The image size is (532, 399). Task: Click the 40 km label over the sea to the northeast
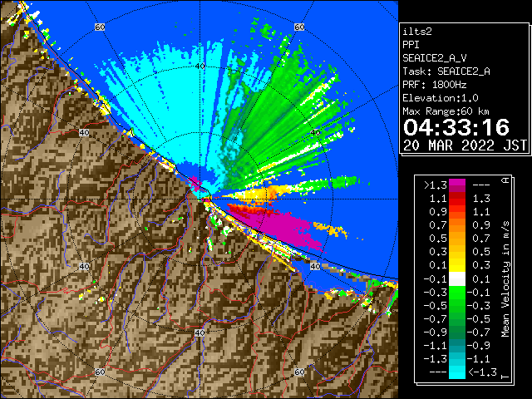(x=316, y=133)
